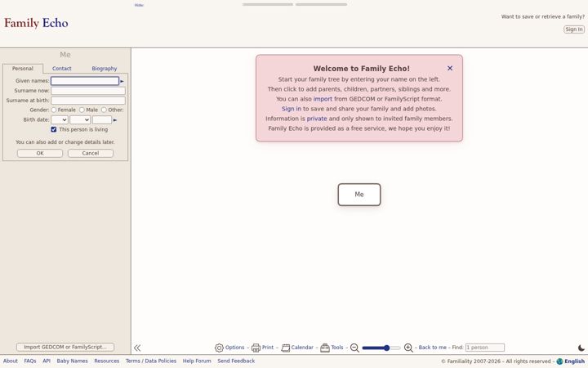Open Baby Names footer link
588x368 pixels.
(73, 361)
